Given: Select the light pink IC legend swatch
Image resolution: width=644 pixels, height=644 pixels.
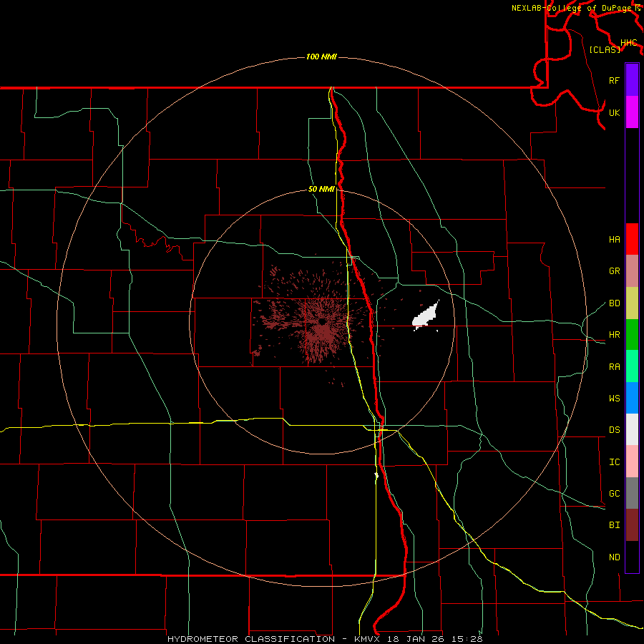Looking at the screenshot, I should click(632, 462).
